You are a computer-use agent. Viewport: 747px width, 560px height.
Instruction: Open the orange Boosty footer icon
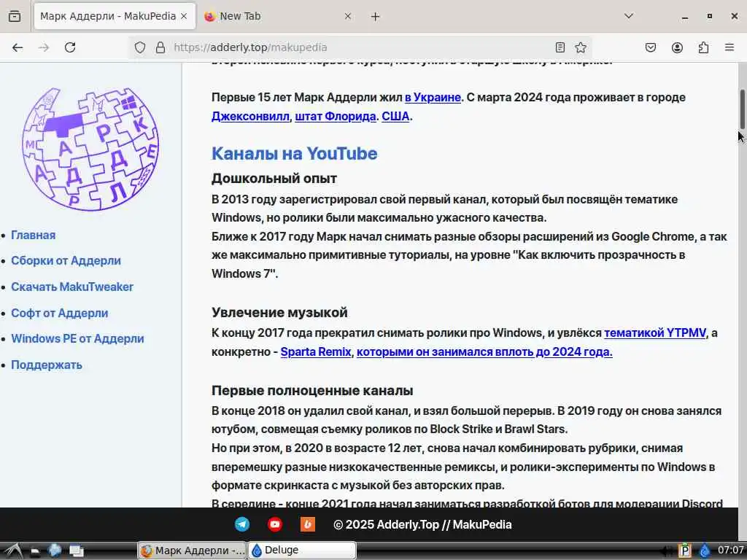point(308,524)
